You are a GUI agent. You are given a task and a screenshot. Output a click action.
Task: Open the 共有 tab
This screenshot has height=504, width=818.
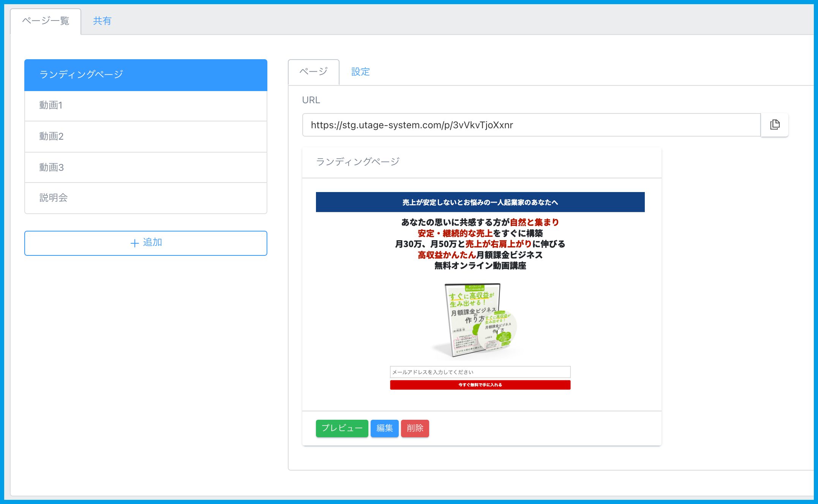click(102, 21)
